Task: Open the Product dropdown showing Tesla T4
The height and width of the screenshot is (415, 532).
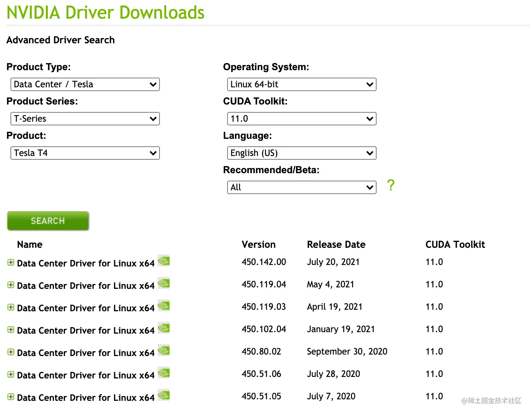Action: click(85, 153)
